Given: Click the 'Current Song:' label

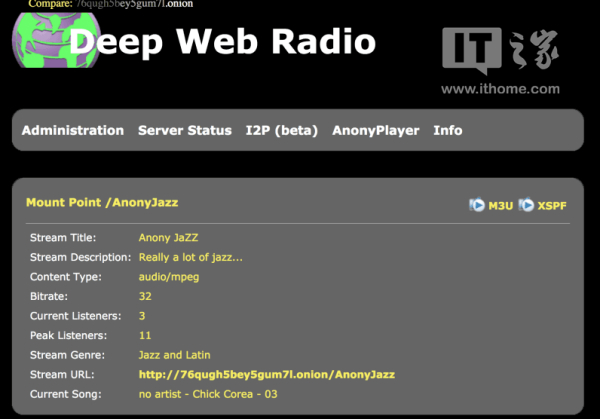Looking at the screenshot, I should tap(66, 394).
